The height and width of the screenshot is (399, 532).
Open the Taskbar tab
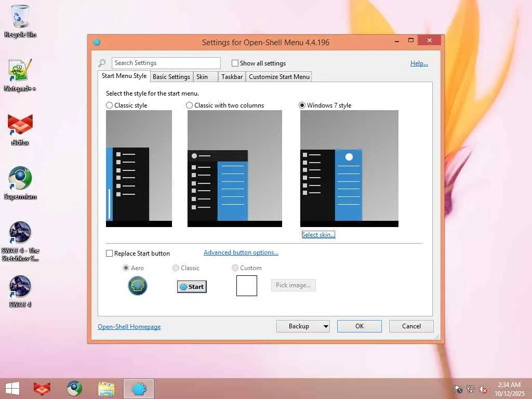232,77
